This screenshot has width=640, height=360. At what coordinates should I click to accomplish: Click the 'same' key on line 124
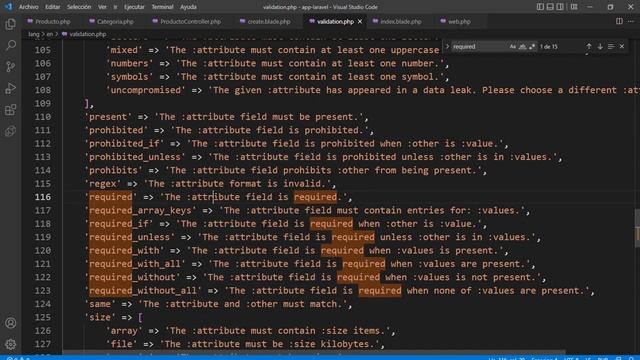(x=100, y=304)
